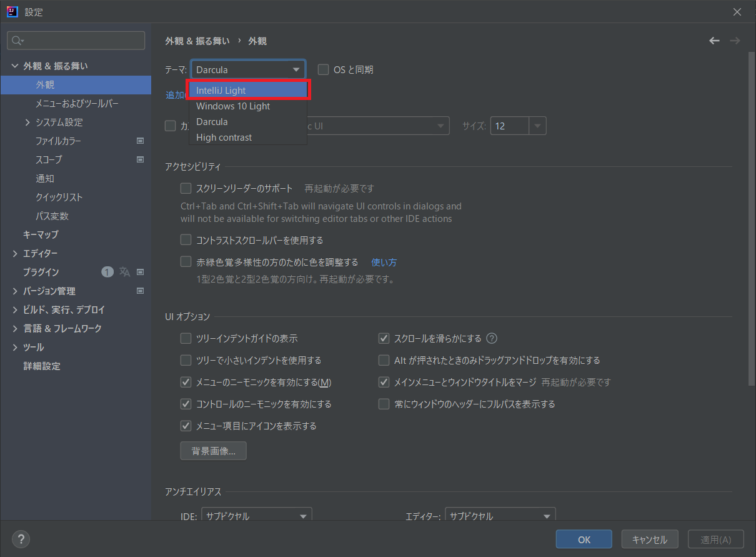This screenshot has width=756, height=557.
Task: Select High contrast theme option
Action: 248,137
